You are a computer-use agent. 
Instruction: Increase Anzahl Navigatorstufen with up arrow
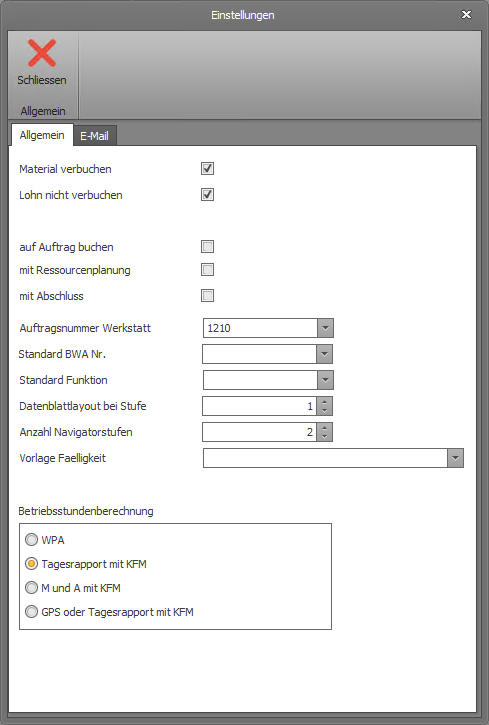tap(324, 428)
